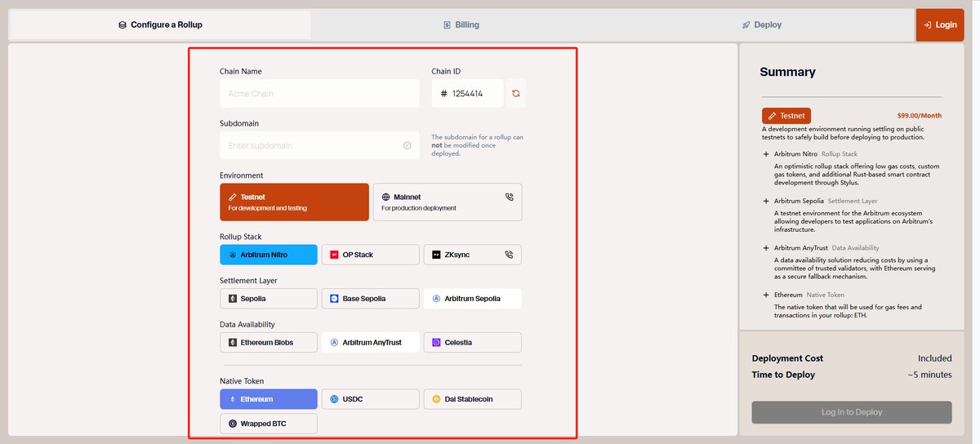Click the ~5 minutes deploy time value

[x=929, y=375]
